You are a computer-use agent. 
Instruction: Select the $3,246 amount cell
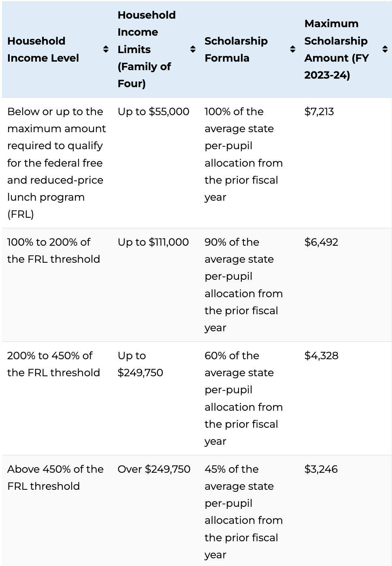click(321, 469)
